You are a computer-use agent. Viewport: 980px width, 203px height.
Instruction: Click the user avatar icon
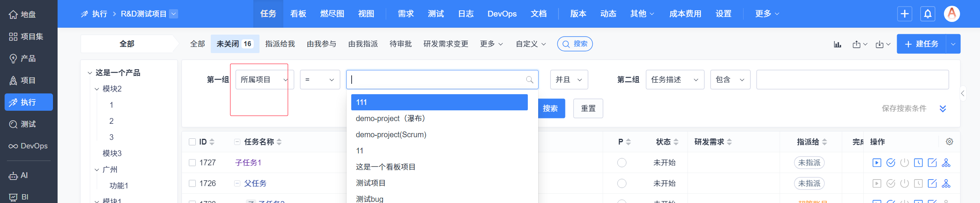coord(952,14)
